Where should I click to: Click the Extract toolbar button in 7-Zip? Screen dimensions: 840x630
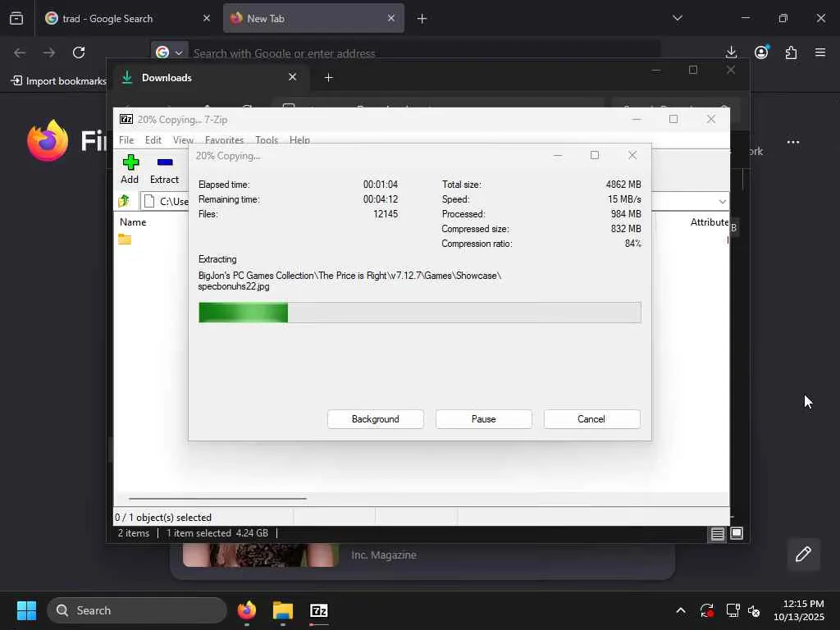click(x=164, y=169)
